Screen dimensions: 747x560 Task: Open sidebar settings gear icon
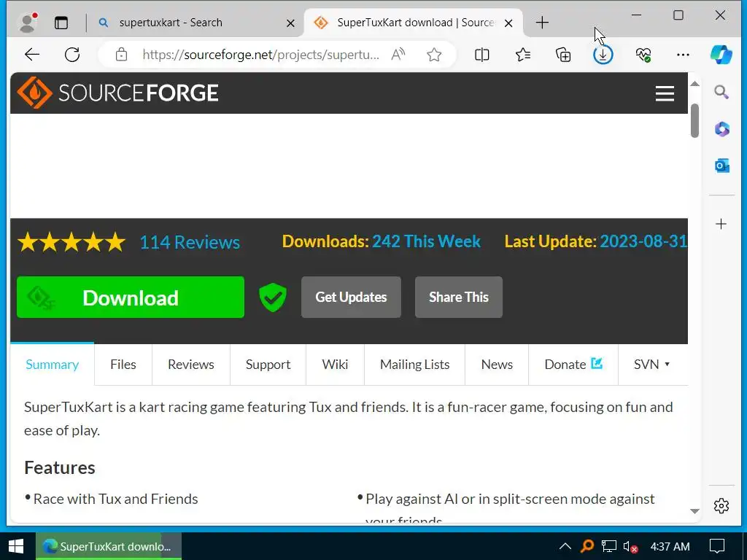click(x=721, y=506)
